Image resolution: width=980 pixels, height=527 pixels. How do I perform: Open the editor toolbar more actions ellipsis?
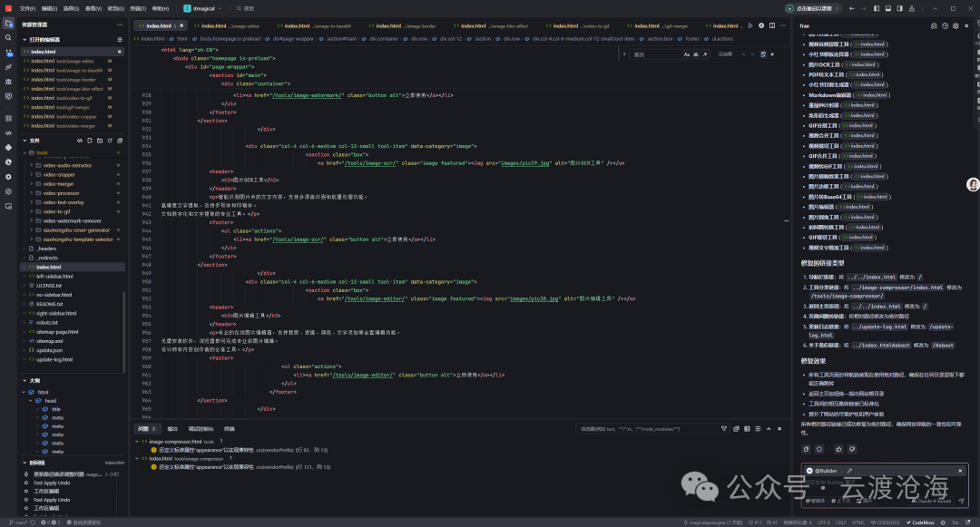tap(782, 25)
